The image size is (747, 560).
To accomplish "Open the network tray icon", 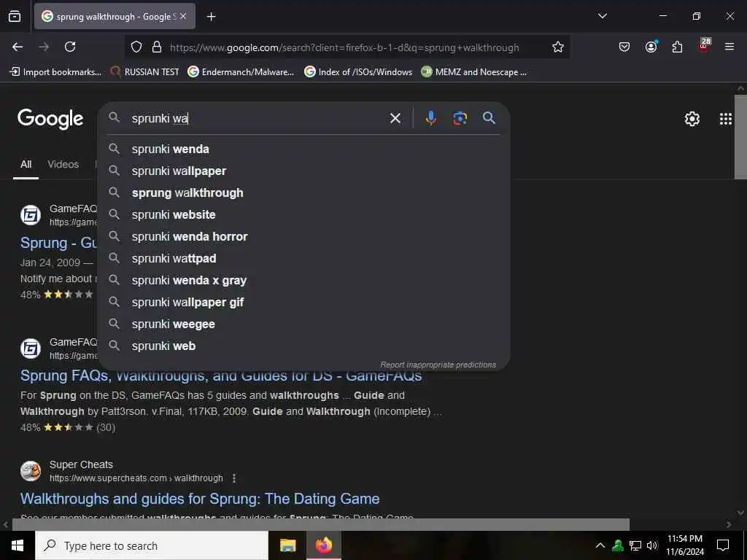I will click(x=635, y=545).
